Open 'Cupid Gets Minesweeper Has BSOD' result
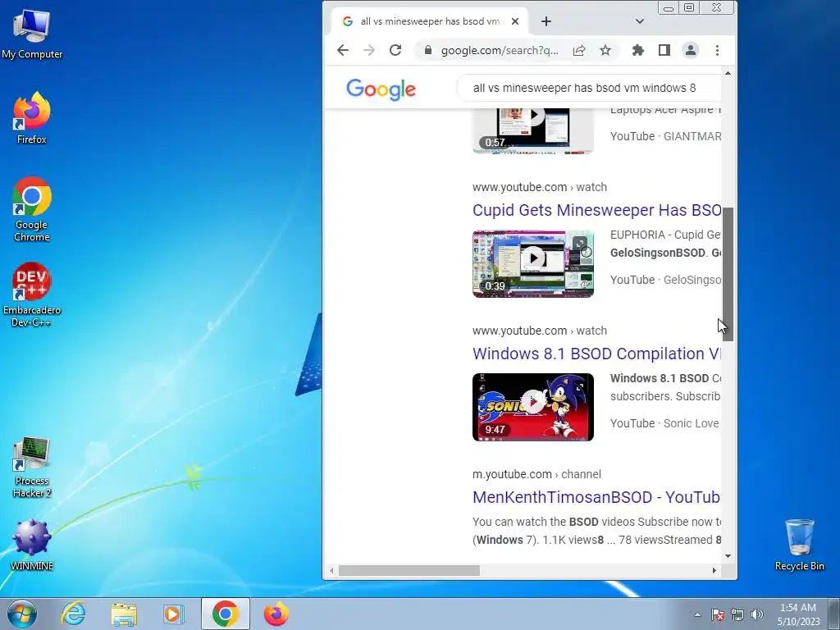 [597, 210]
